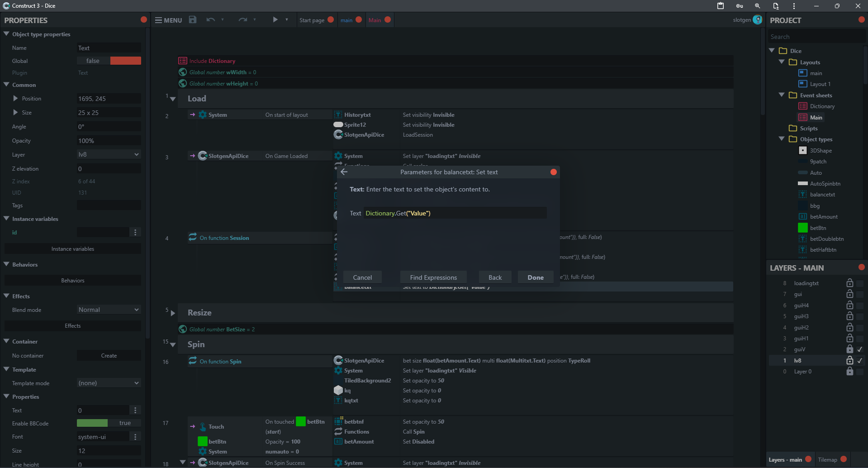Viewport: 868px width, 468px height.
Task: Click the Redo arrow icon
Action: pos(243,19)
